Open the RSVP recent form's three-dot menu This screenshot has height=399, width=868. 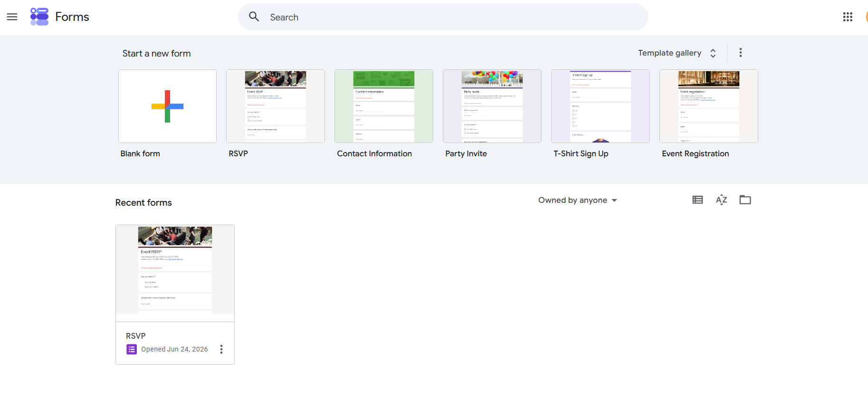coord(221,350)
